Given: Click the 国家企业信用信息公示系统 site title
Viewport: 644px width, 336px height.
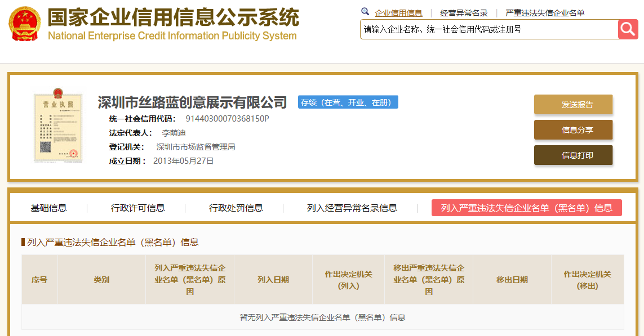Looking at the screenshot, I should click(174, 17).
